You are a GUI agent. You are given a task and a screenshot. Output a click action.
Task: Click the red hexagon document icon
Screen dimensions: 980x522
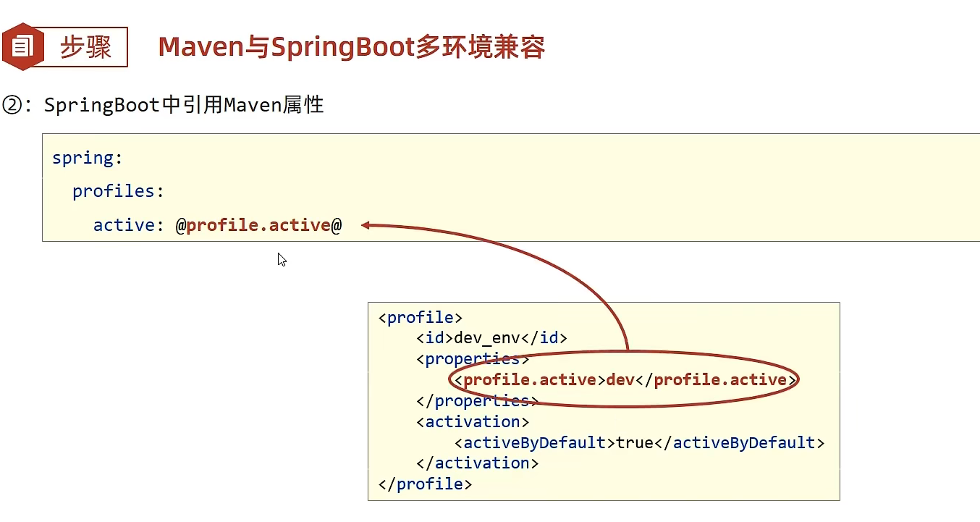point(24,47)
